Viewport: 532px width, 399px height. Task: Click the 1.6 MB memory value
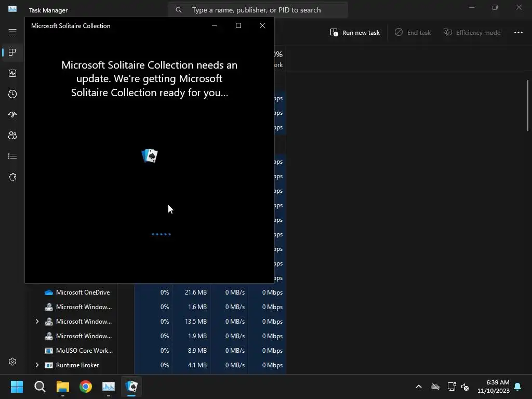(197, 307)
